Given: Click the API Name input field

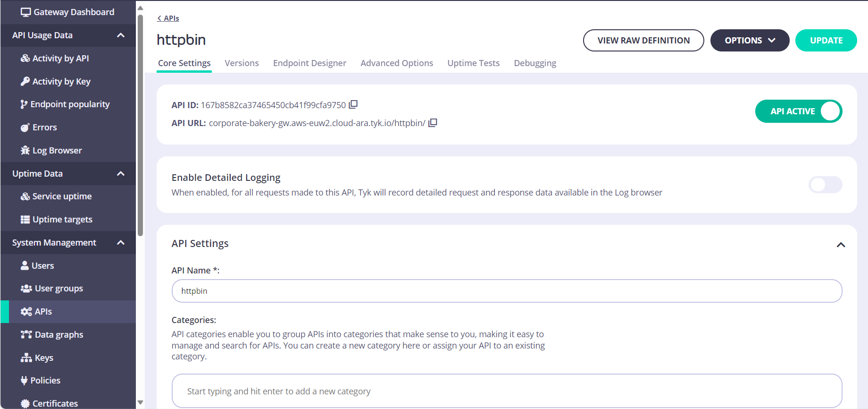Looking at the screenshot, I should click(x=506, y=291).
